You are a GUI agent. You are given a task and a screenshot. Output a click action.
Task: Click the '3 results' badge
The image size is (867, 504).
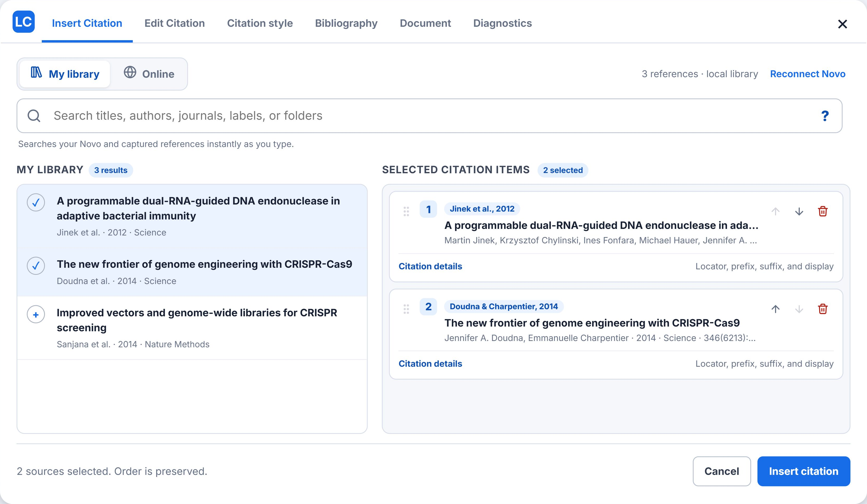[x=111, y=170]
